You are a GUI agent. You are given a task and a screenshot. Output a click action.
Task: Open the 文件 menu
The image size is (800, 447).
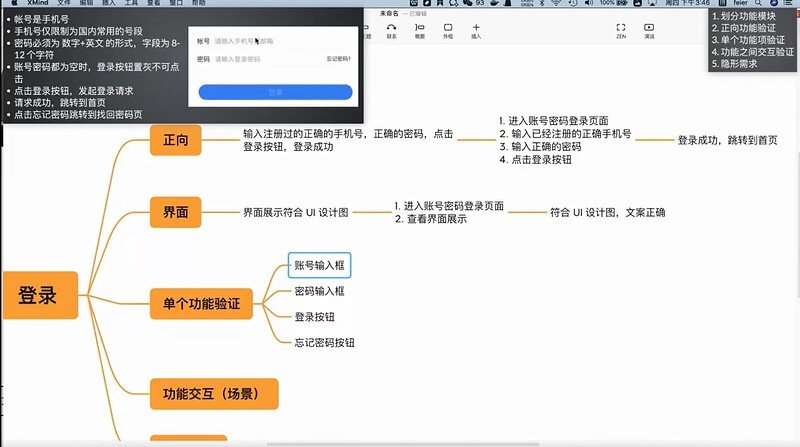[x=64, y=4]
